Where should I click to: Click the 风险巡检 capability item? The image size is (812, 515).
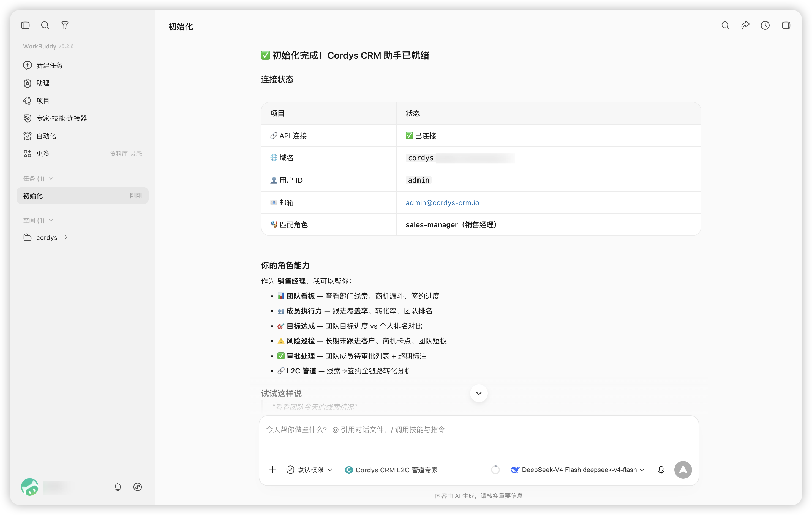click(x=362, y=341)
